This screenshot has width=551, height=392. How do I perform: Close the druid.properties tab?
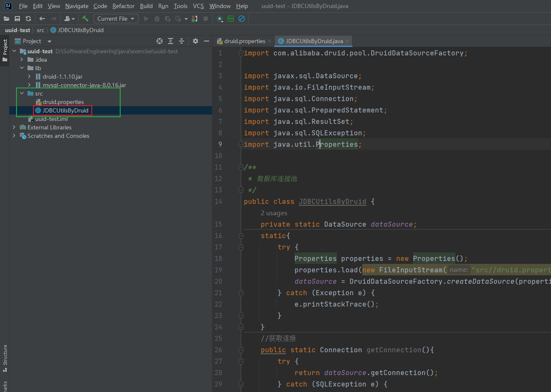pyautogui.click(x=270, y=41)
